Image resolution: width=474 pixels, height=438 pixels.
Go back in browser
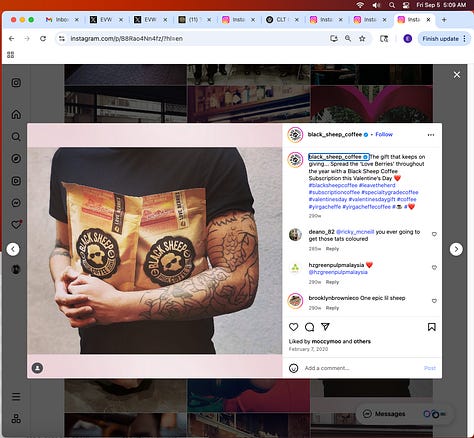(x=12, y=39)
